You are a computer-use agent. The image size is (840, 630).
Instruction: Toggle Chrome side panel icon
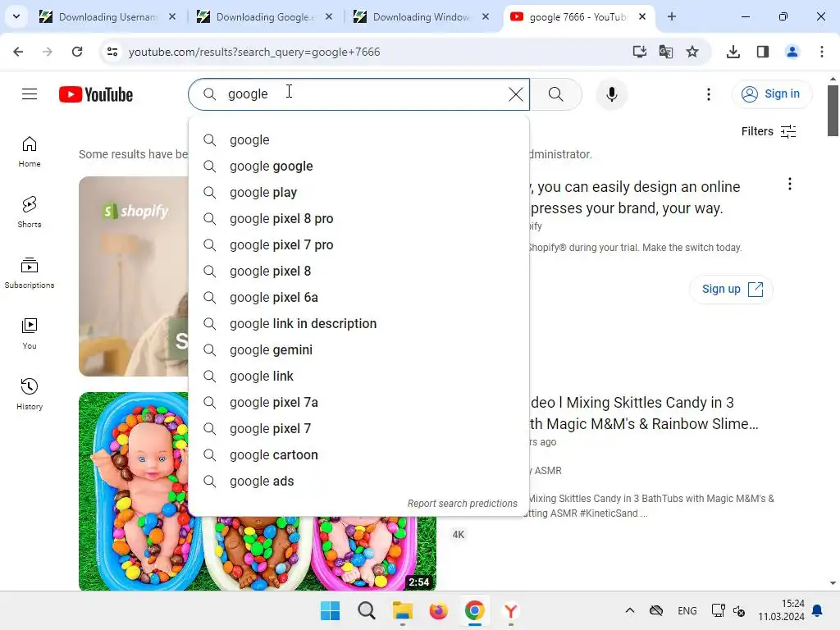763,52
